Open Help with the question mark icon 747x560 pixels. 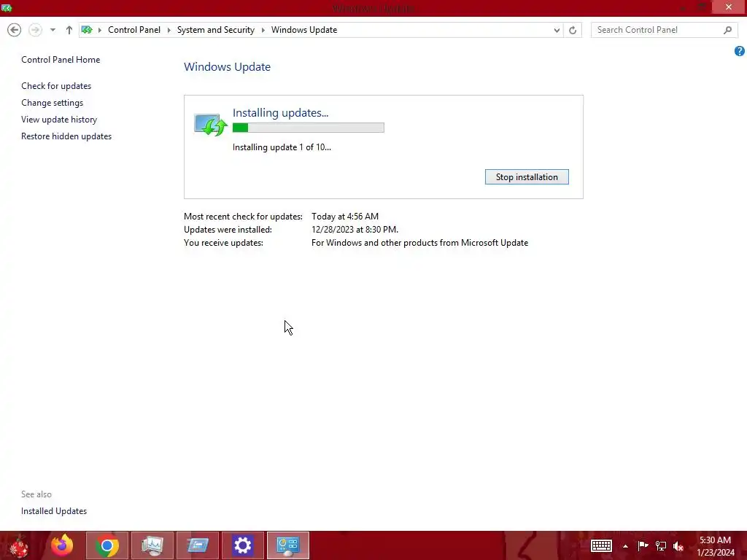click(740, 51)
